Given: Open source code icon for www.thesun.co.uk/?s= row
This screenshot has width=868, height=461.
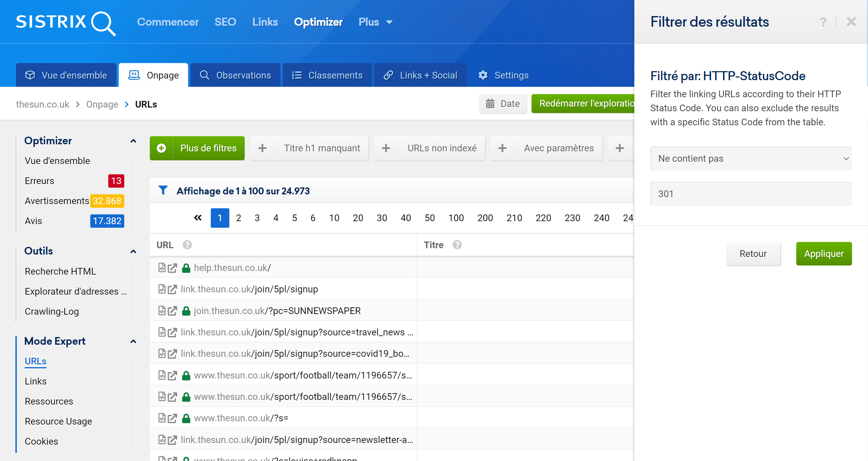Looking at the screenshot, I should pyautogui.click(x=162, y=418).
